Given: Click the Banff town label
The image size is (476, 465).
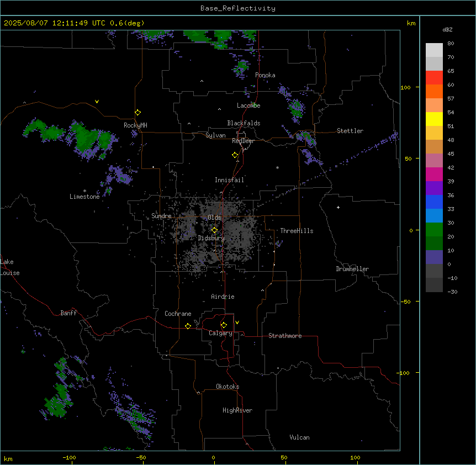Looking at the screenshot, I should (x=68, y=313).
